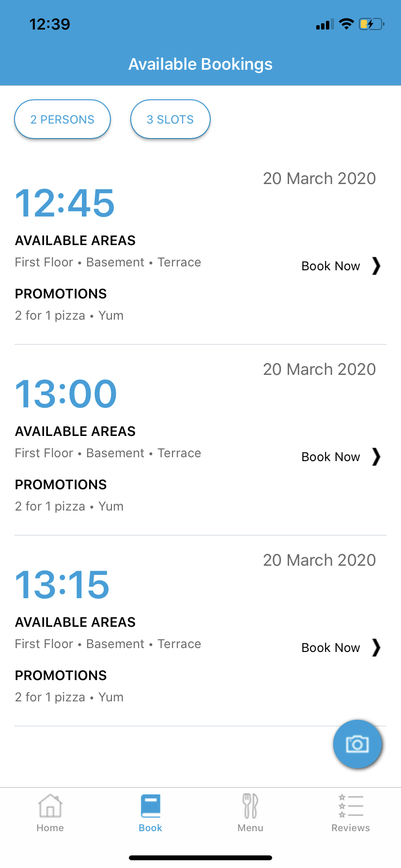Expand the 13:15 booking chevron arrow

376,648
